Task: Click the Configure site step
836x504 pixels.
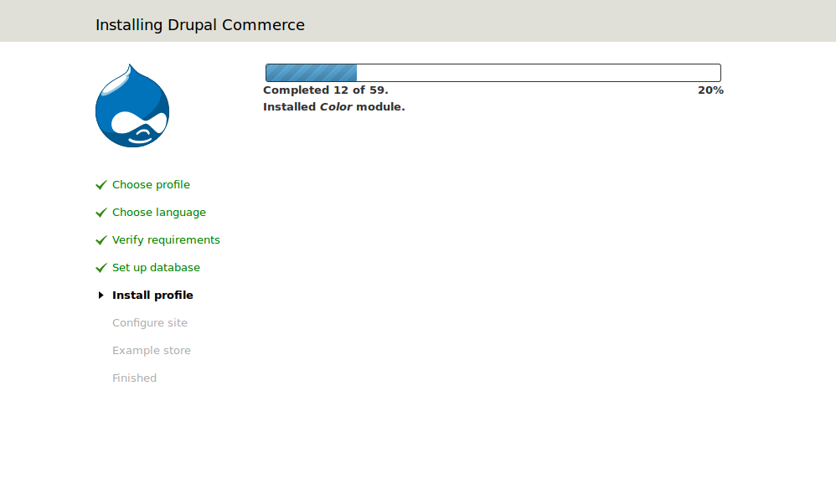Action: [150, 323]
